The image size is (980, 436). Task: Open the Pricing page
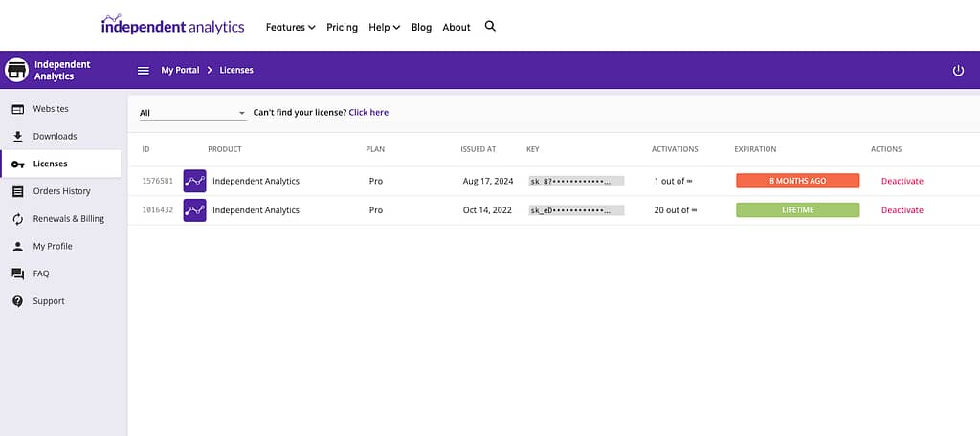coord(342,28)
